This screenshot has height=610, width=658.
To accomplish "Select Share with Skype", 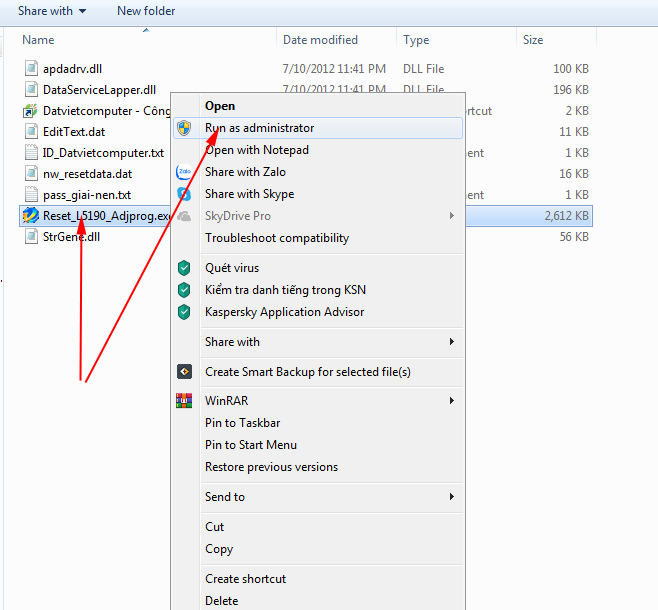I will [x=318, y=194].
